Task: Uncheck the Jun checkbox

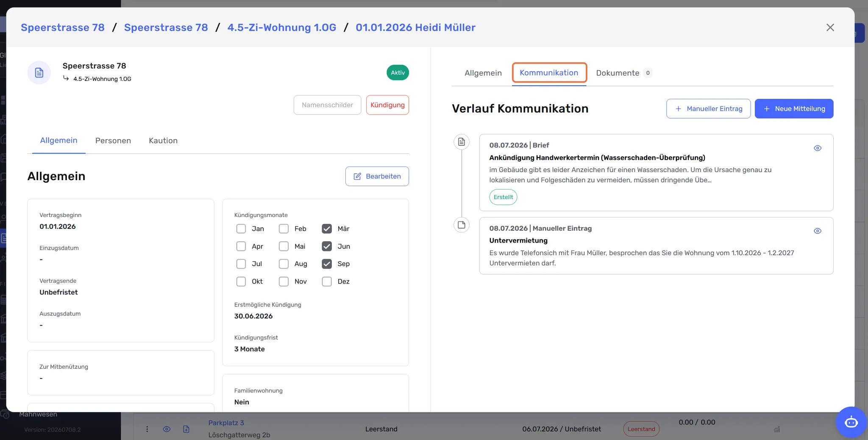Action: (x=327, y=246)
